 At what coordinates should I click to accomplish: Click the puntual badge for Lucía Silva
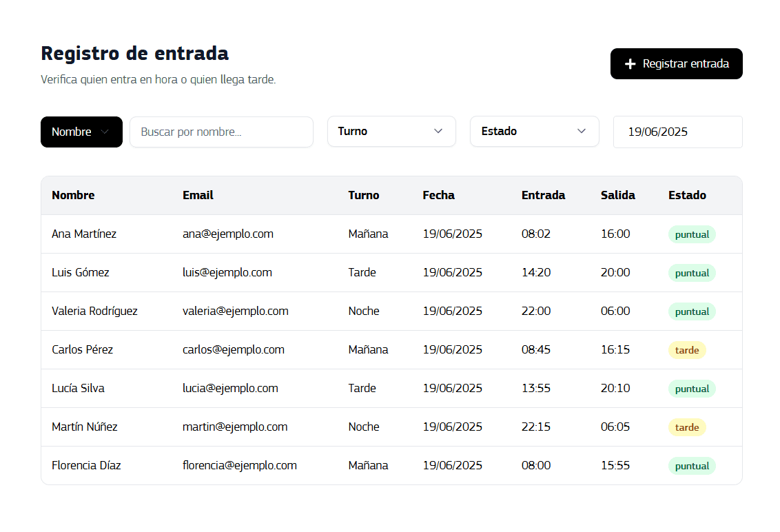[692, 389]
